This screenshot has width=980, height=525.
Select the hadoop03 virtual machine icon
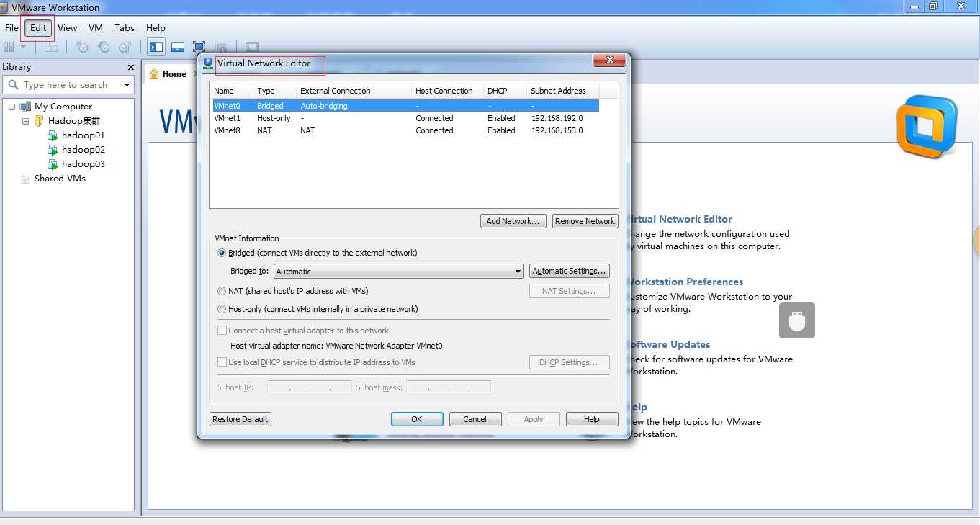pyautogui.click(x=53, y=164)
